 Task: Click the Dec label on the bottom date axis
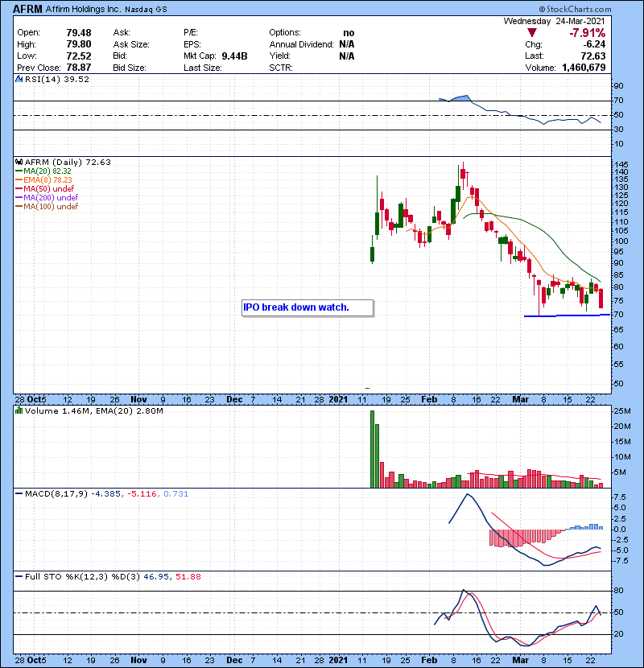[234, 660]
